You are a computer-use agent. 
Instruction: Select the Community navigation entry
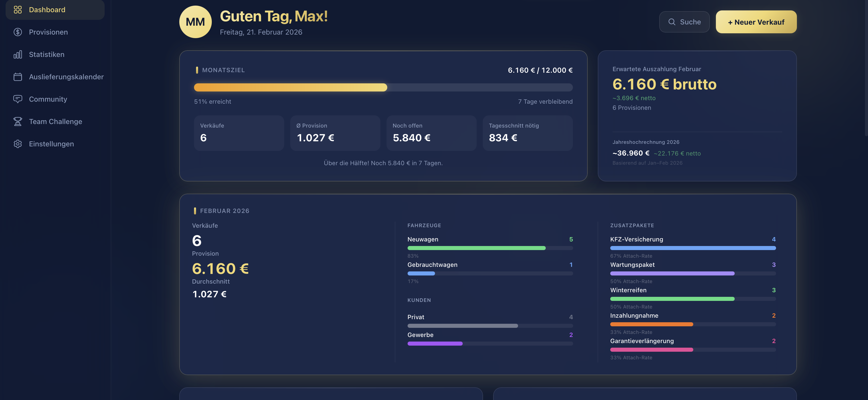[48, 99]
